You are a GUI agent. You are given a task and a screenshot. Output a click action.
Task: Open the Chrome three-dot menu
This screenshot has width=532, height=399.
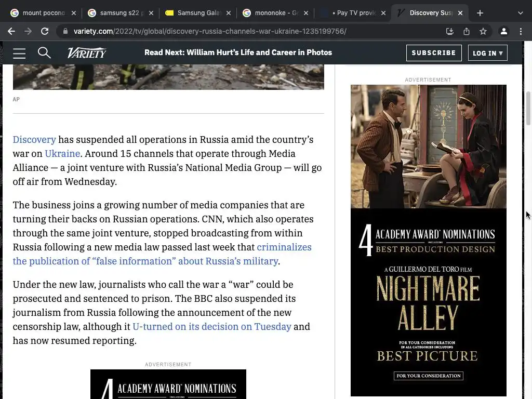tap(521, 31)
